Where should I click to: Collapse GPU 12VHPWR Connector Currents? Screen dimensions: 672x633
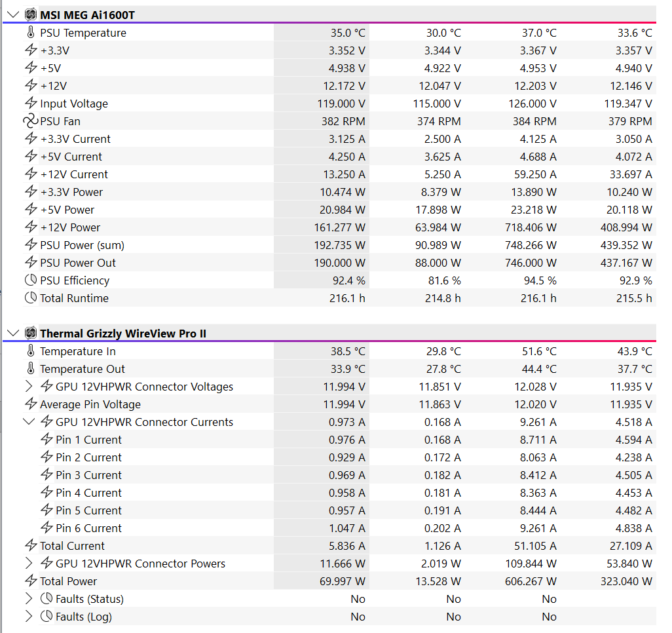coord(28,422)
